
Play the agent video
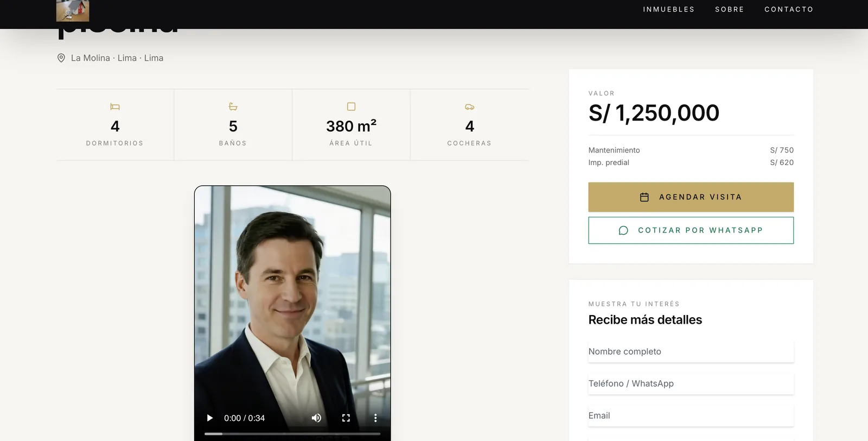pos(210,418)
